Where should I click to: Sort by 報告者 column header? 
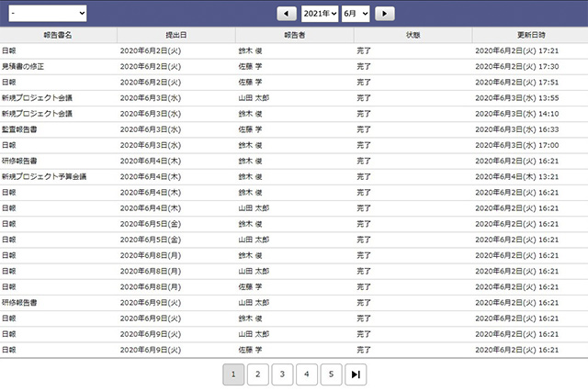point(295,35)
